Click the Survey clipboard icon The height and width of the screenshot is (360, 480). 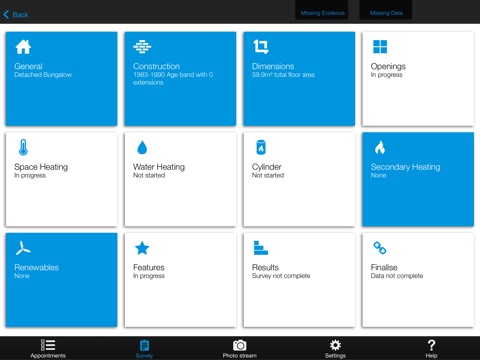click(144, 345)
